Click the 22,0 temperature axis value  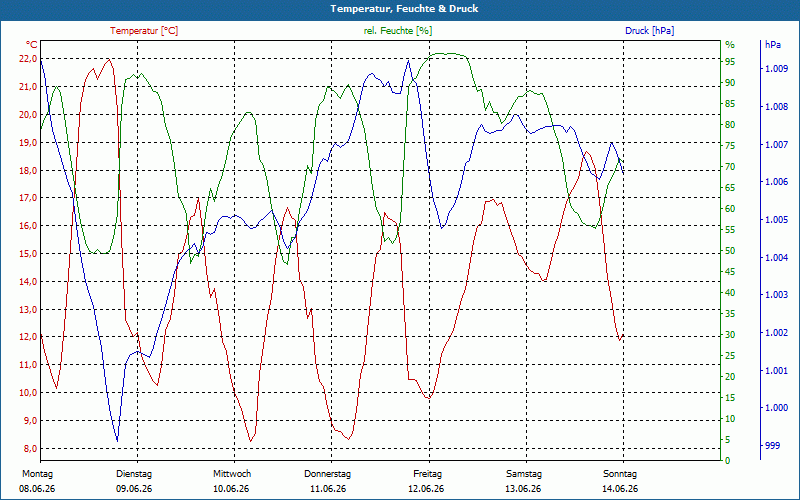(x=28, y=59)
